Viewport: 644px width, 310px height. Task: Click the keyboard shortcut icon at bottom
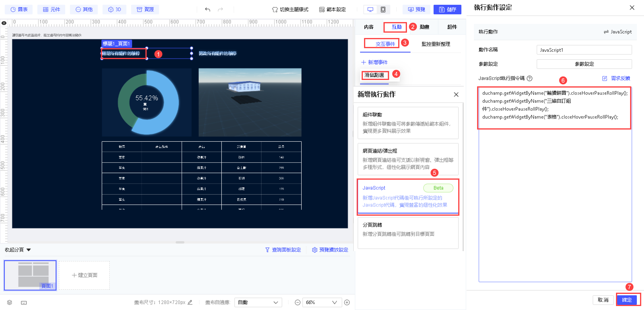pyautogui.click(x=24, y=302)
